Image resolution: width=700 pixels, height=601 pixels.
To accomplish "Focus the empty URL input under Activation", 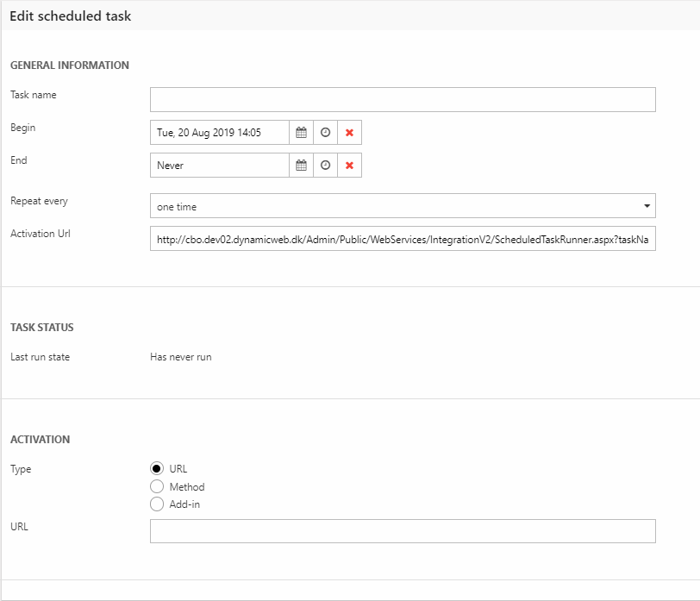I will pyautogui.click(x=403, y=531).
